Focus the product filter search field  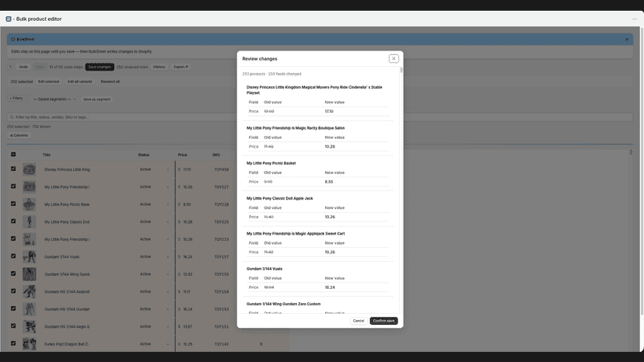click(320, 117)
